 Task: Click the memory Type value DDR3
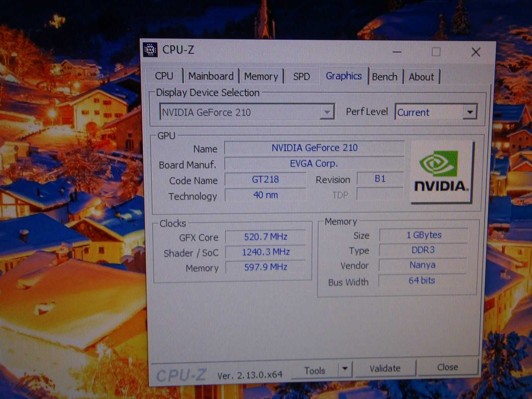pyautogui.click(x=423, y=250)
